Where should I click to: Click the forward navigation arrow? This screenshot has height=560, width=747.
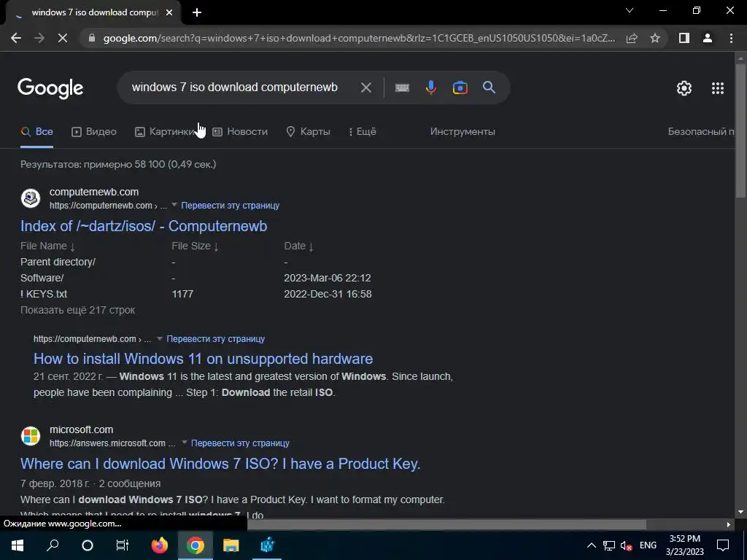click(39, 38)
